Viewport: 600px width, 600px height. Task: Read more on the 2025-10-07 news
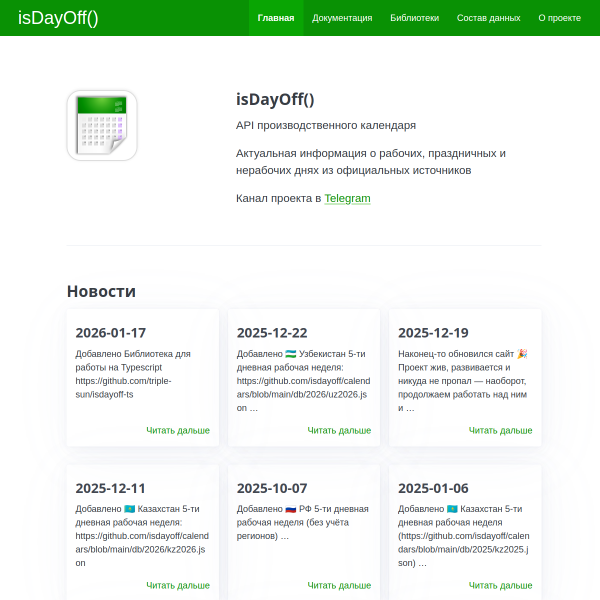coord(339,585)
